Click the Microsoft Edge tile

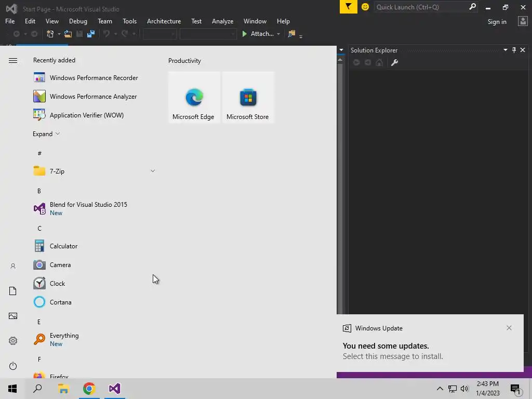pos(194,97)
